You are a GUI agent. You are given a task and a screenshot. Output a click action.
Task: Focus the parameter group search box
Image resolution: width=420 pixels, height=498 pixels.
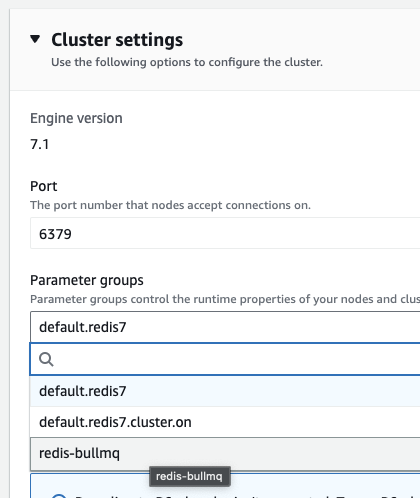225,359
